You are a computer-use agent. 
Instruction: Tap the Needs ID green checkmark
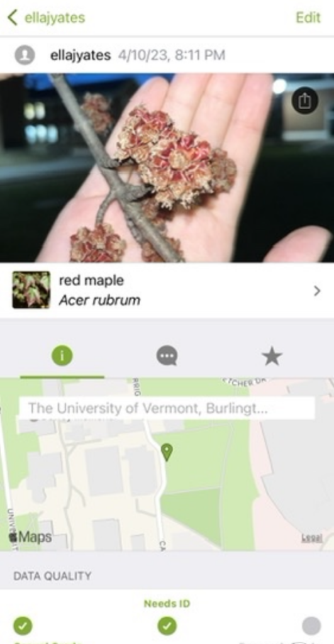167,626
